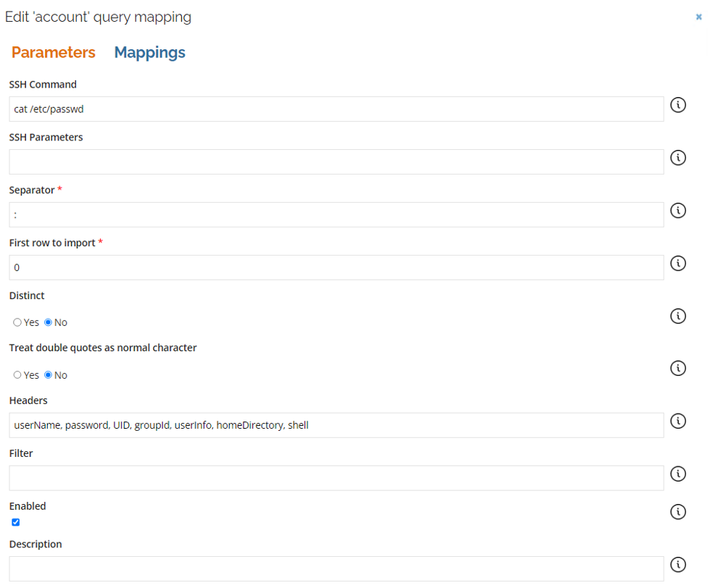This screenshot has height=588, width=710.
Task: Show info for Treat double quotes option
Action: (x=678, y=368)
